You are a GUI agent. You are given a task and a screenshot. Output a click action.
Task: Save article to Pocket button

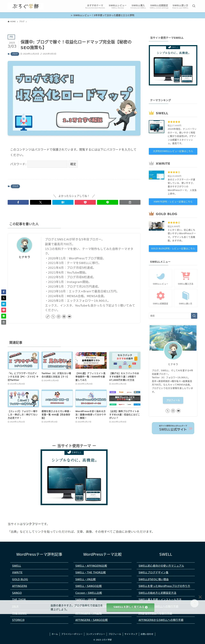click(85, 202)
